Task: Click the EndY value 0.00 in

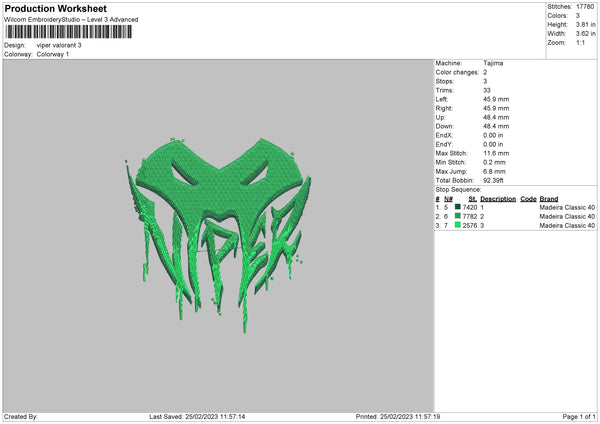Action: (493, 145)
